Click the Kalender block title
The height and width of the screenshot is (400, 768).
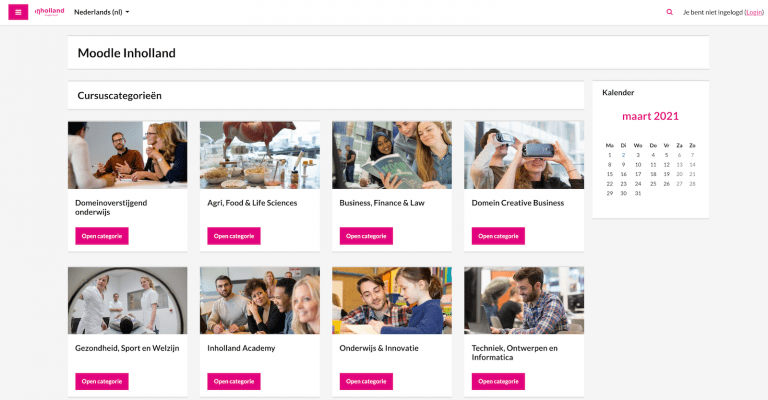pos(618,93)
